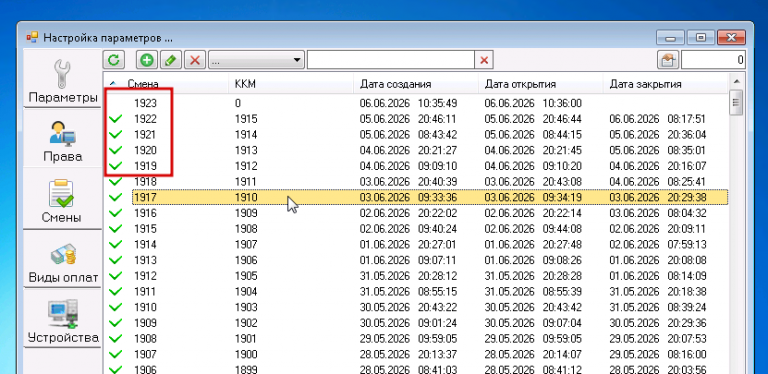768x374 pixels.
Task: Open Параметры section in sidebar
Action: [63, 80]
